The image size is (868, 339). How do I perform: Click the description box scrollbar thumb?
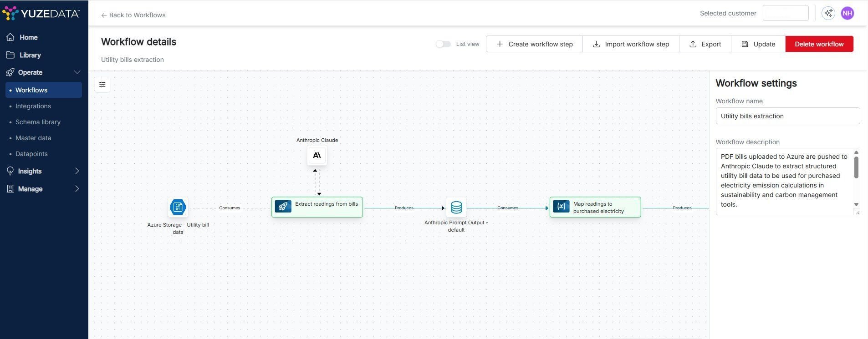click(856, 167)
